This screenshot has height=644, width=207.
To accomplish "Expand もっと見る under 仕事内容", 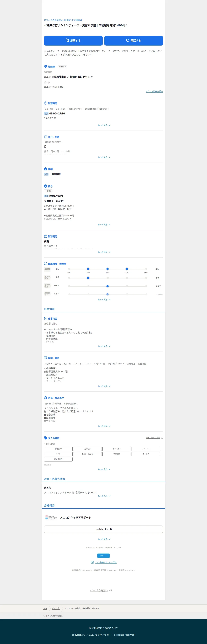I will [x=104, y=346].
